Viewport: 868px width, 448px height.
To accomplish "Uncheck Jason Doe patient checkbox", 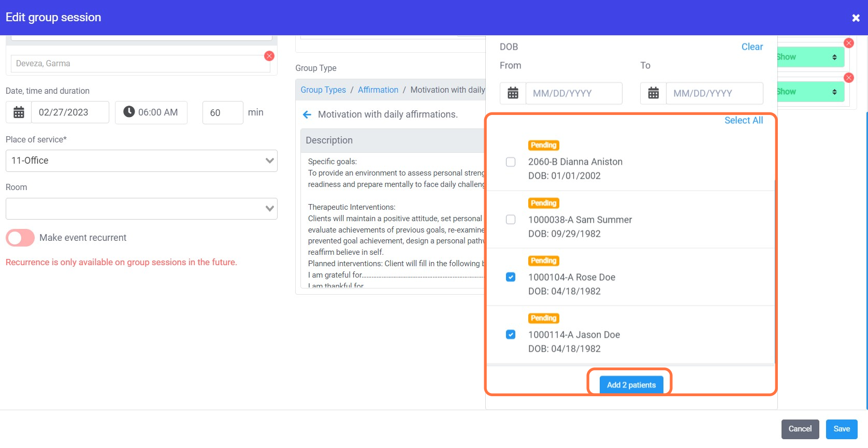I will coord(511,335).
